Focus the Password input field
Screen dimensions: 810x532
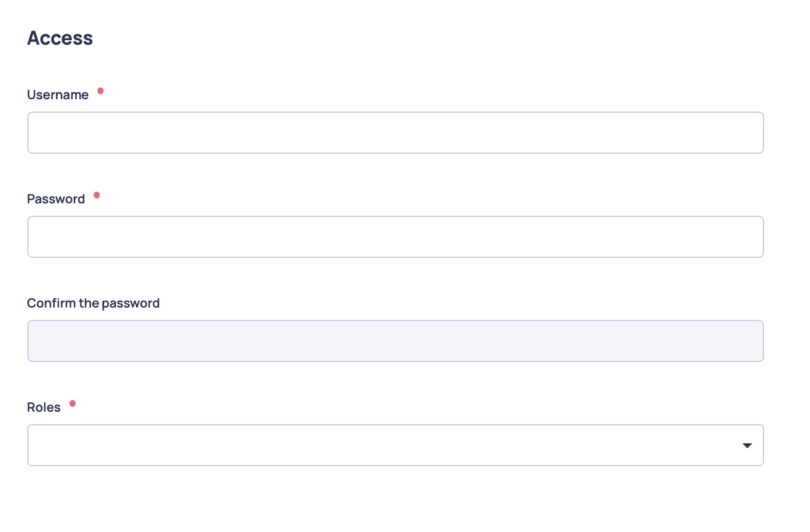[395, 237]
